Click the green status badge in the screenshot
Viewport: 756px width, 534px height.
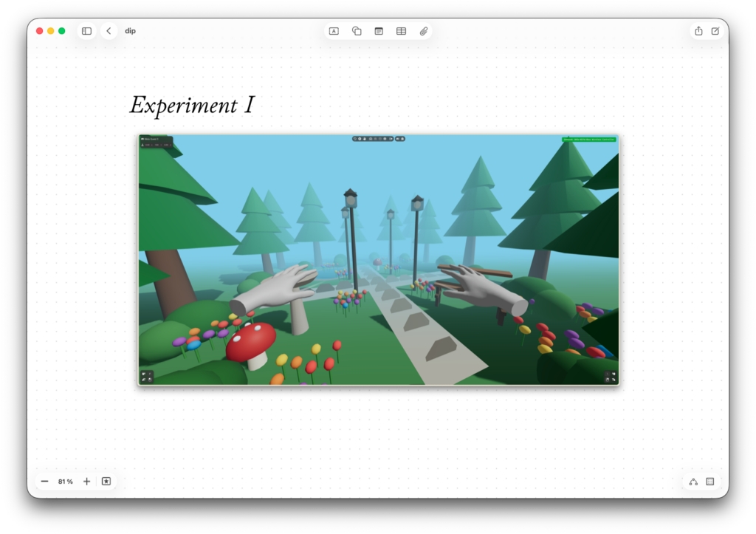tap(588, 139)
